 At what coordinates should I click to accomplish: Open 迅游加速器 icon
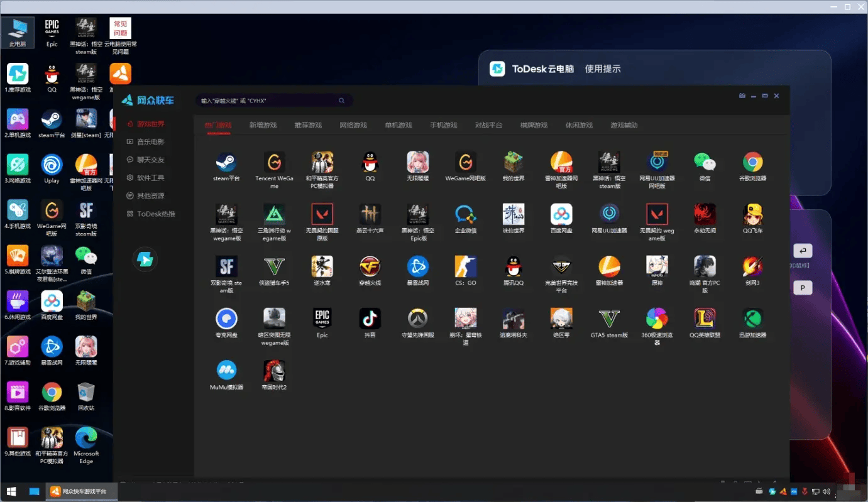click(752, 319)
